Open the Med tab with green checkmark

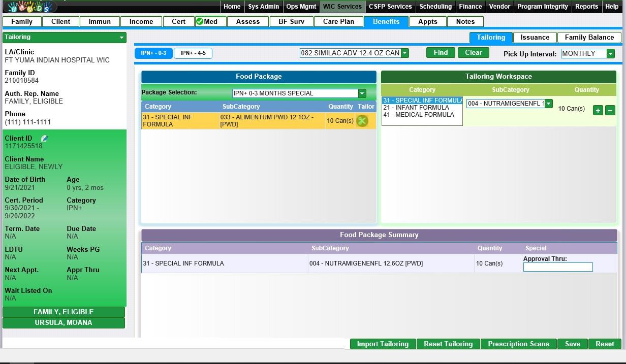(207, 21)
